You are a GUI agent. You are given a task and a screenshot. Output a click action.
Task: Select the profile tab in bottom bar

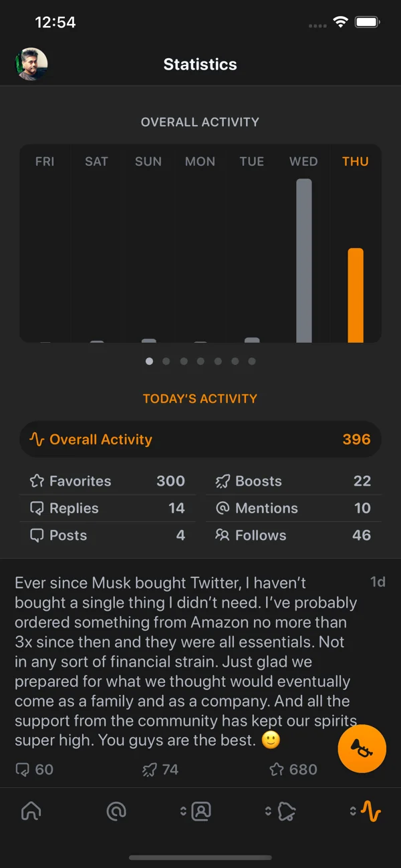201,811
